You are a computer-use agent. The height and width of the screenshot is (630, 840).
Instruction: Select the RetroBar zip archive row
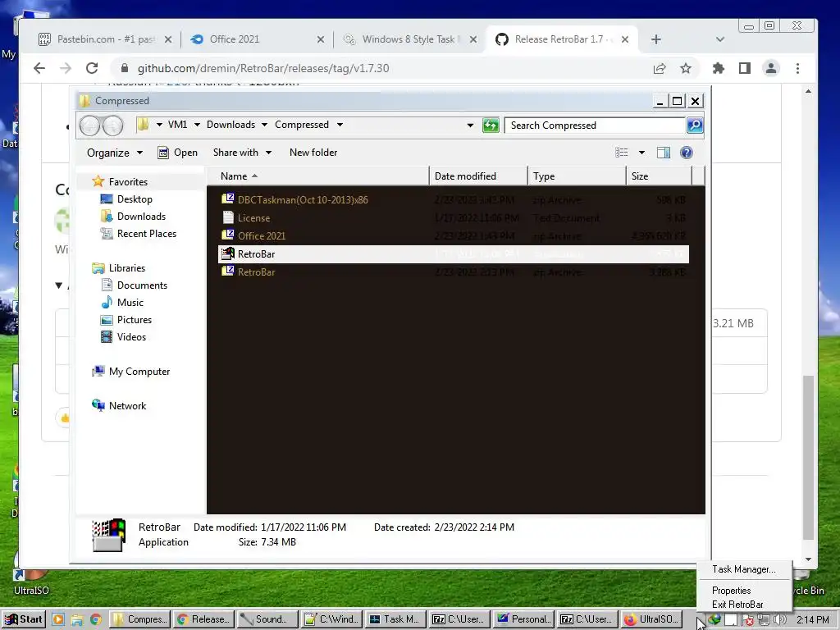pyautogui.click(x=453, y=272)
